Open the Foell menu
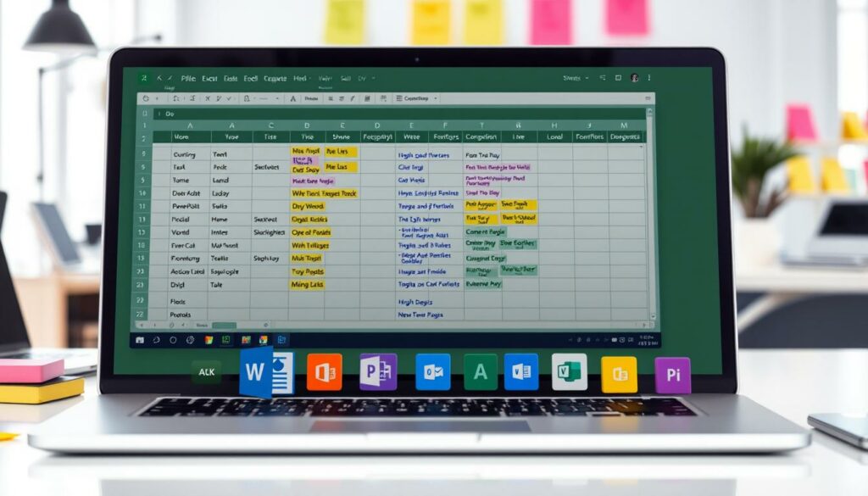Screen dimensions: 868x496 (x=251, y=79)
